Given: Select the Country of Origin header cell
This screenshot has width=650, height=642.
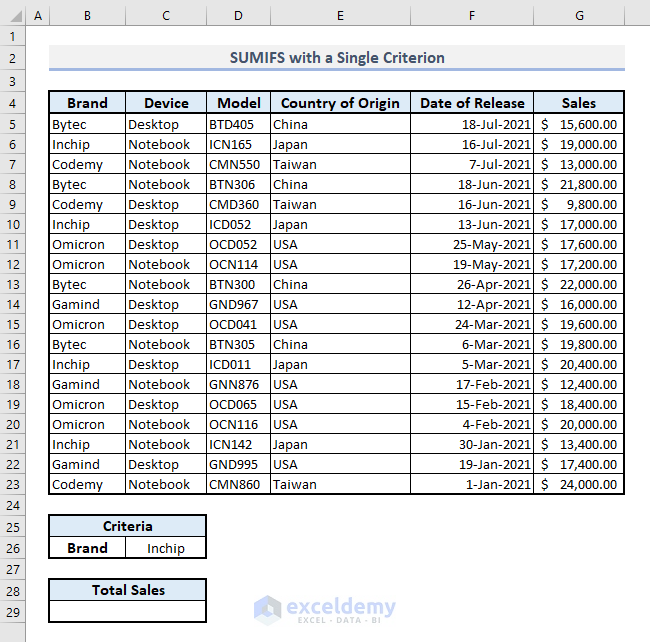Looking at the screenshot, I should [340, 102].
